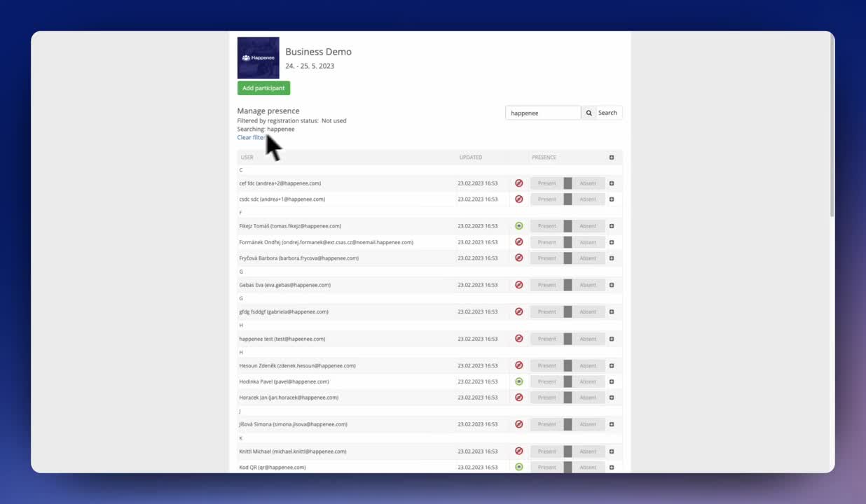Click the green status icon for Hodinka Pavel
Image resolution: width=866 pixels, height=504 pixels.
pos(519,381)
